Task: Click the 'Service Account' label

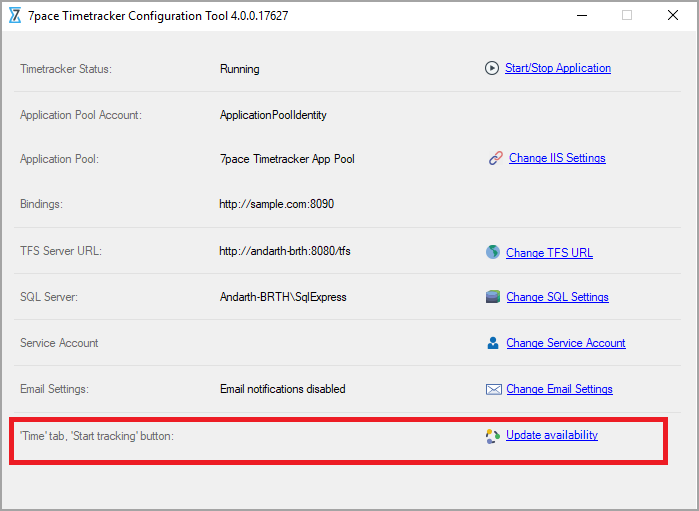Action: click(x=59, y=343)
